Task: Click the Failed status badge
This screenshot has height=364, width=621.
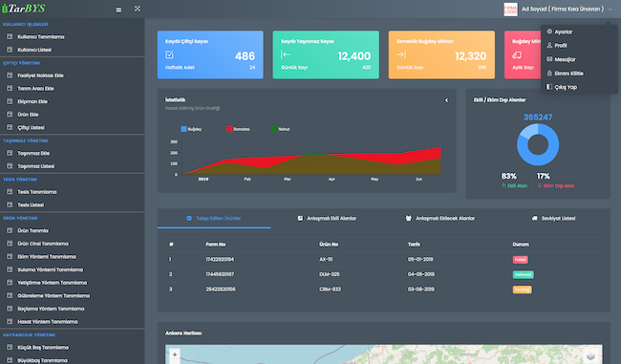Action: point(520,260)
